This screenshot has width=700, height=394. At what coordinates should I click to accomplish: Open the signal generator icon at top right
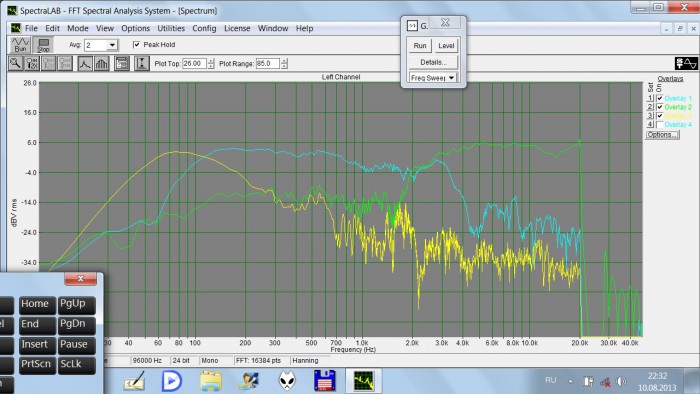click(x=686, y=63)
